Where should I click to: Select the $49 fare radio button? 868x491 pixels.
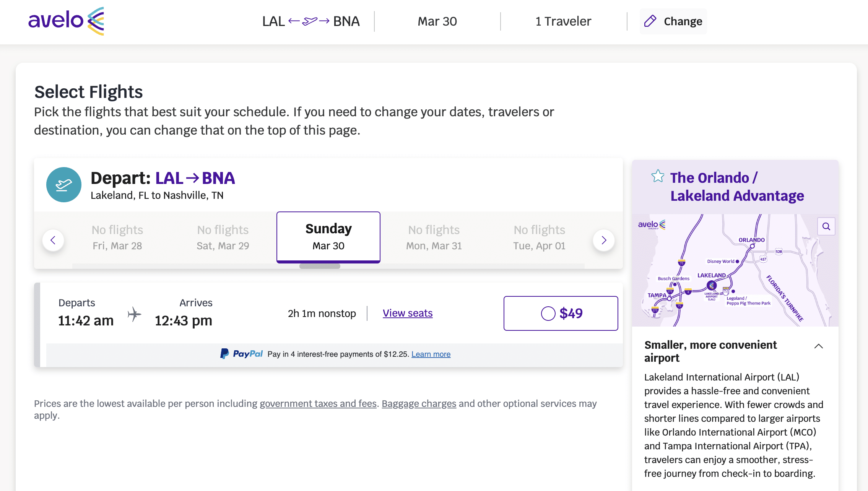click(x=548, y=314)
